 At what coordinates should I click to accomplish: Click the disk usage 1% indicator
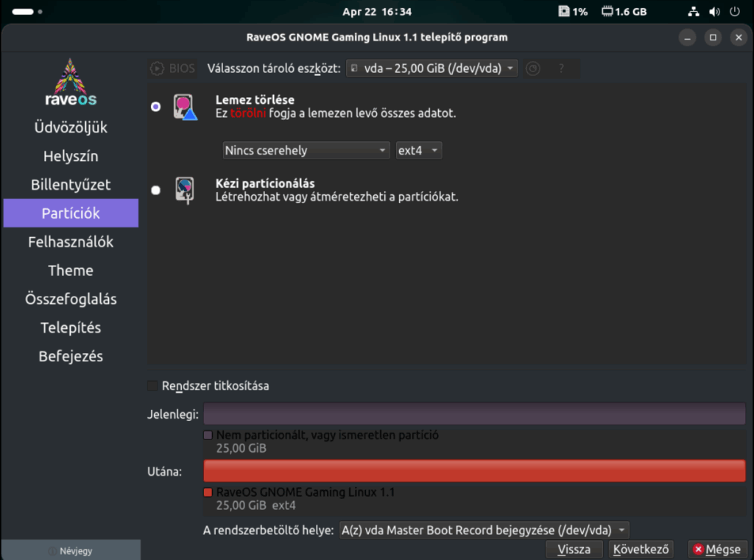point(573,12)
